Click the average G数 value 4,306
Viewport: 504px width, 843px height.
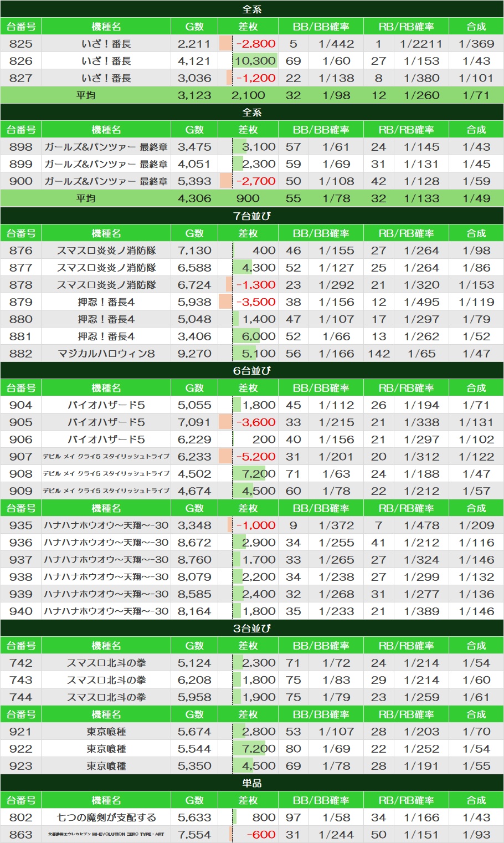(194, 198)
